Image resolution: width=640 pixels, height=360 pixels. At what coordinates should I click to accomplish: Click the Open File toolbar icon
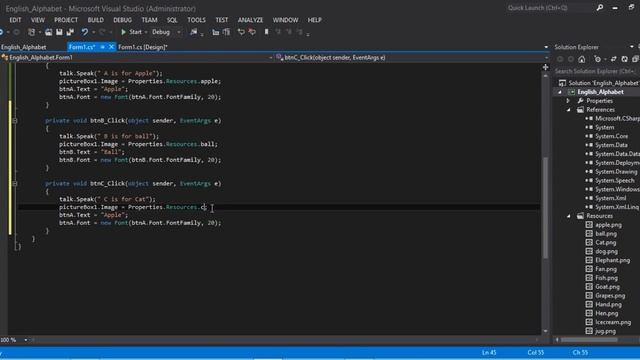click(x=49, y=32)
